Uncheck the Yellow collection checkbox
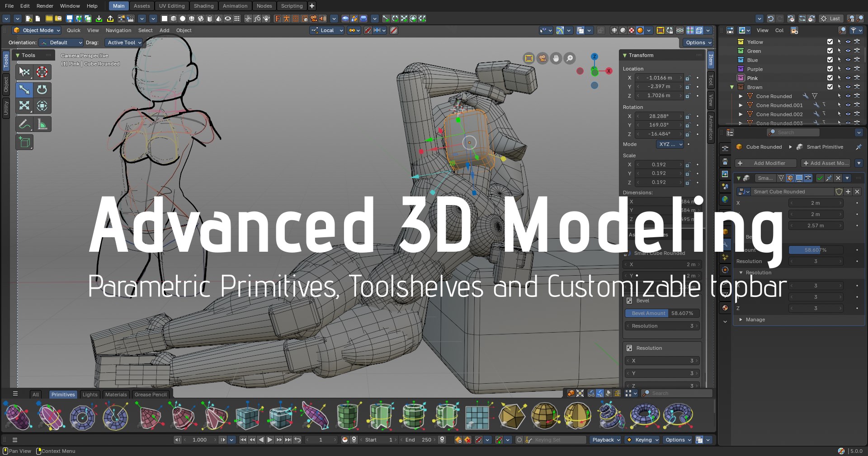Screen dimensions: 868x456 click(x=830, y=42)
